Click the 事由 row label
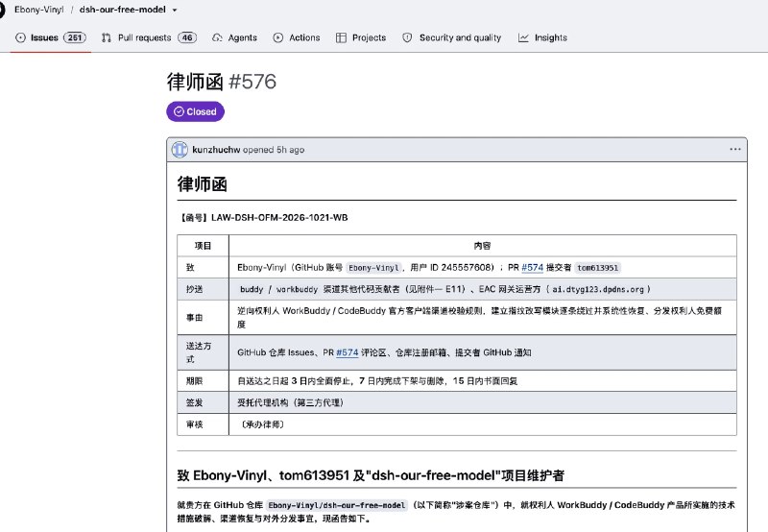 195,318
